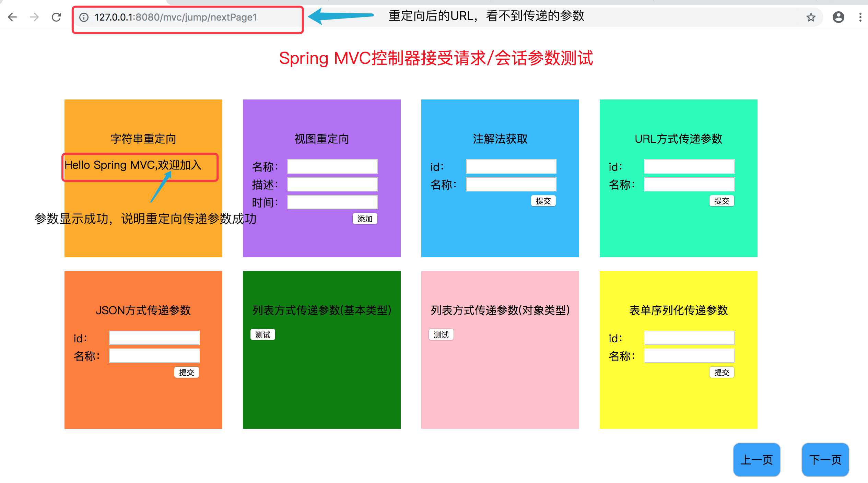Image resolution: width=868 pixels, height=483 pixels.
Task: Open the Chrome profile avatar
Action: coord(838,17)
